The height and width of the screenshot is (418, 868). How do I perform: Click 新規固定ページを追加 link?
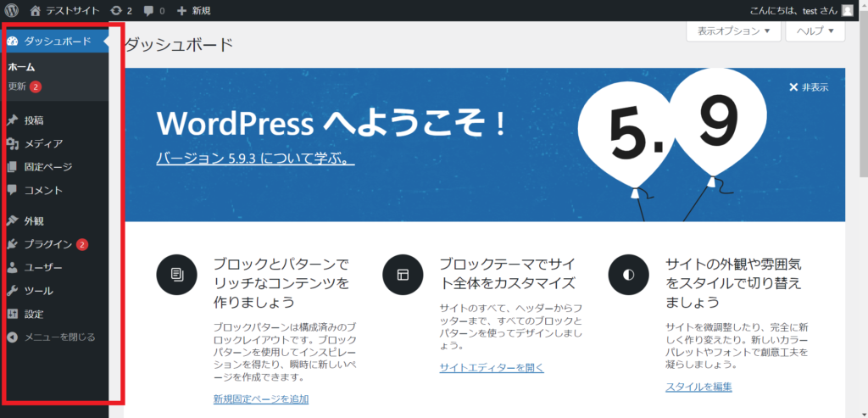pos(261,398)
